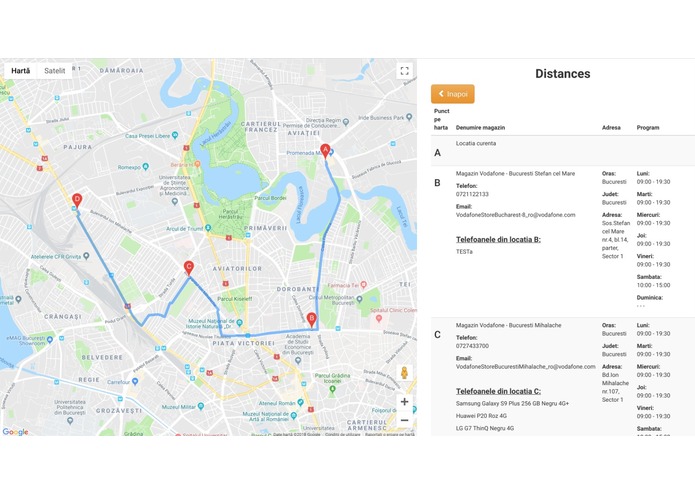Viewport: 695px width, 494px height.
Task: Click Arcul de Triumf place icon
Action: [208, 228]
